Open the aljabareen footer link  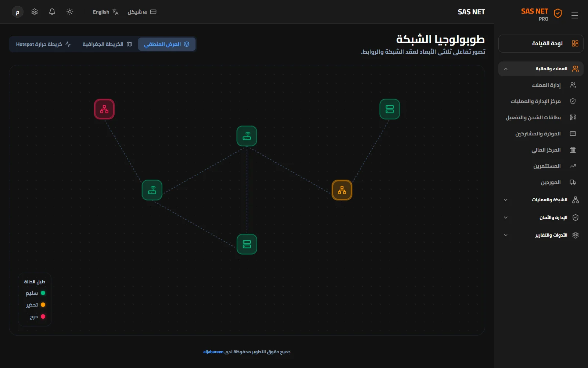pyautogui.click(x=213, y=352)
